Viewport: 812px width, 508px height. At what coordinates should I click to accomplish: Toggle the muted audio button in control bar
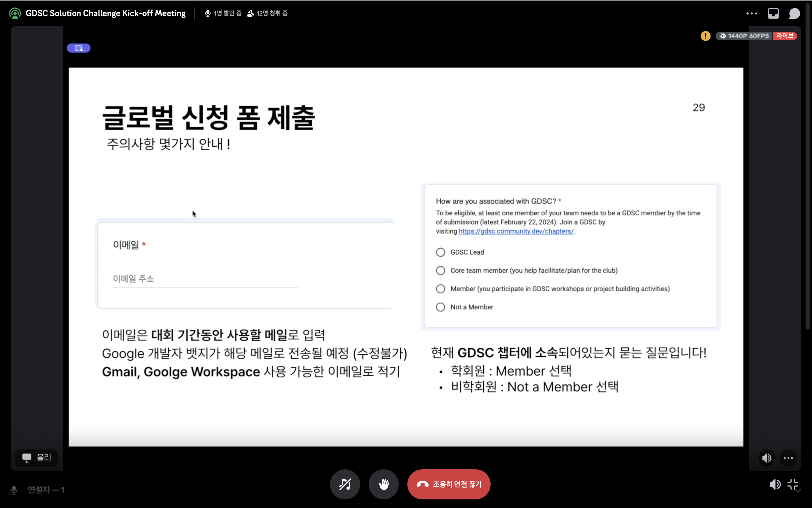pos(345,484)
